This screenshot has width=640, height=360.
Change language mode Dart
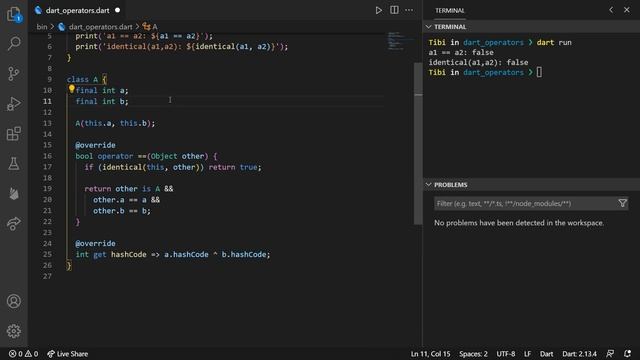pos(547,354)
